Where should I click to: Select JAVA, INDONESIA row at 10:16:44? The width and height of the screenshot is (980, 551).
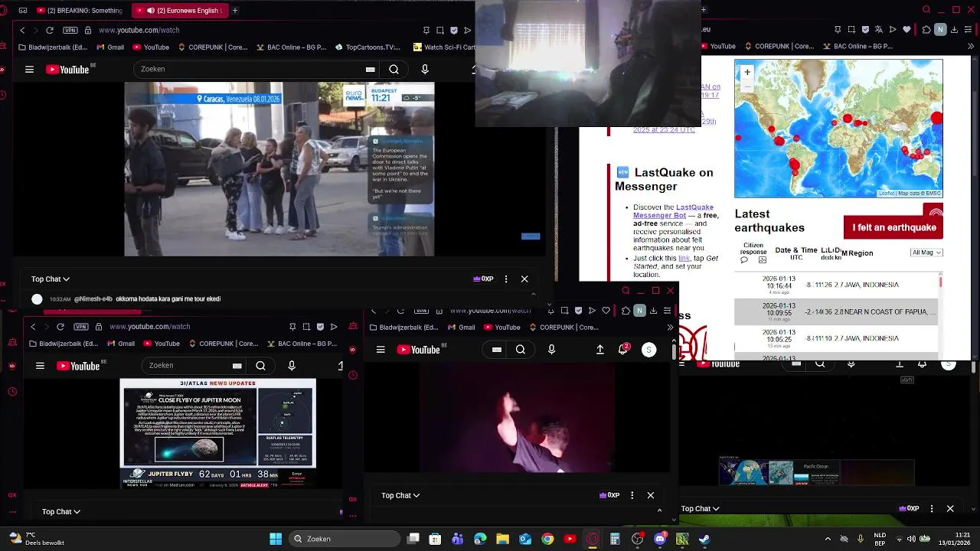[x=837, y=285]
